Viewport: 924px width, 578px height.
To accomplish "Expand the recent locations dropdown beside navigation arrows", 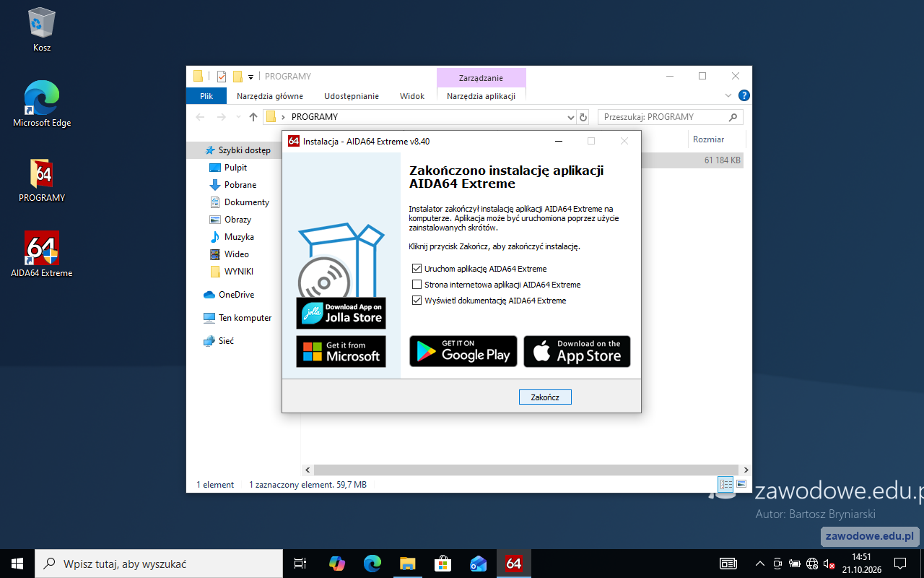I will (x=237, y=117).
